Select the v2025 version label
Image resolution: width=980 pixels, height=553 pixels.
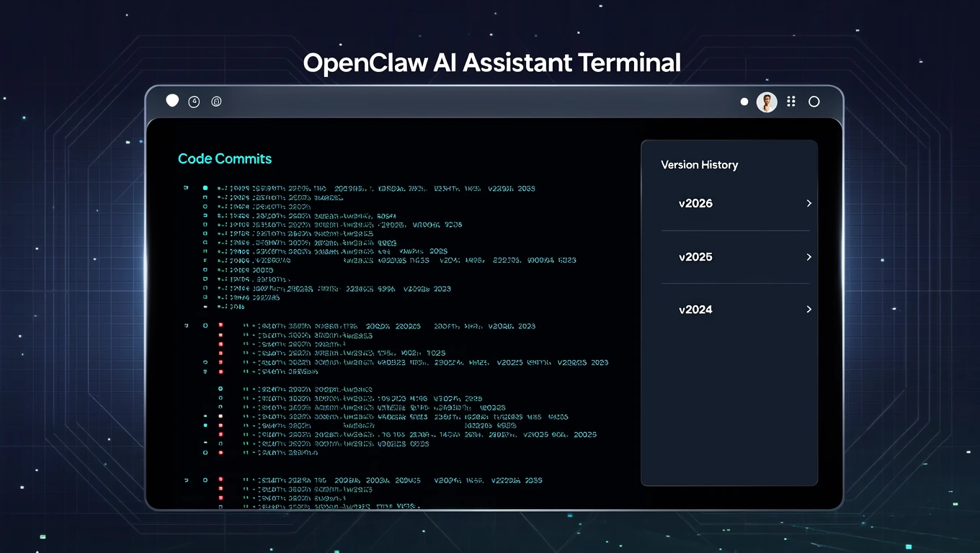[695, 257]
